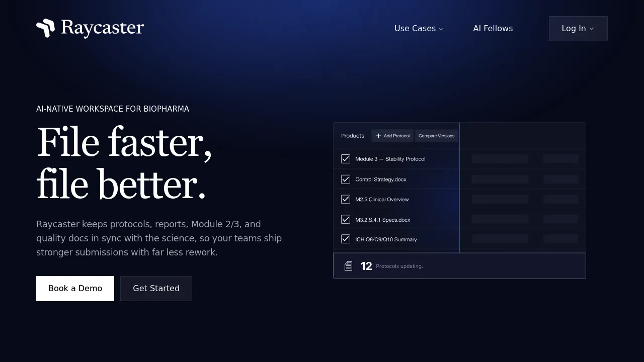The width and height of the screenshot is (644, 362).
Task: Click the Raycaster logo icon
Action: [x=45, y=28]
